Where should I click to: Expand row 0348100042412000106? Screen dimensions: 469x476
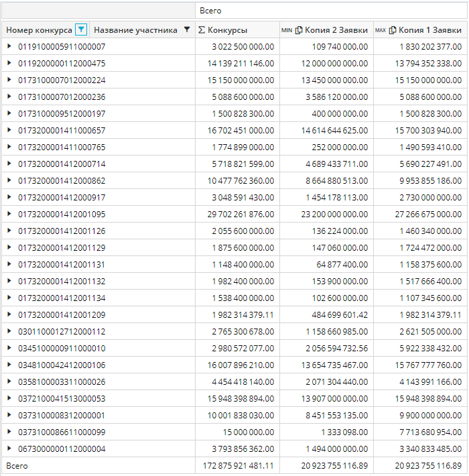pos(9,365)
